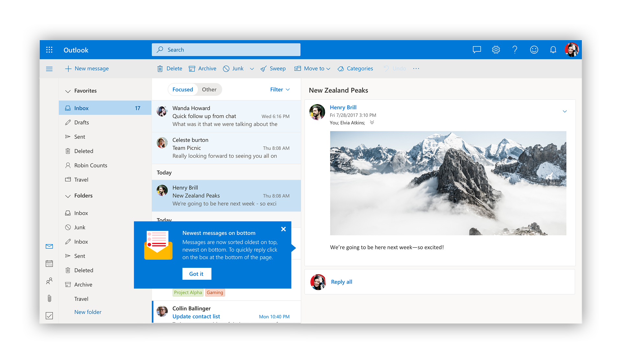The width and height of the screenshot is (622, 364).
Task: Open the notifications bell icon
Action: 553,50
